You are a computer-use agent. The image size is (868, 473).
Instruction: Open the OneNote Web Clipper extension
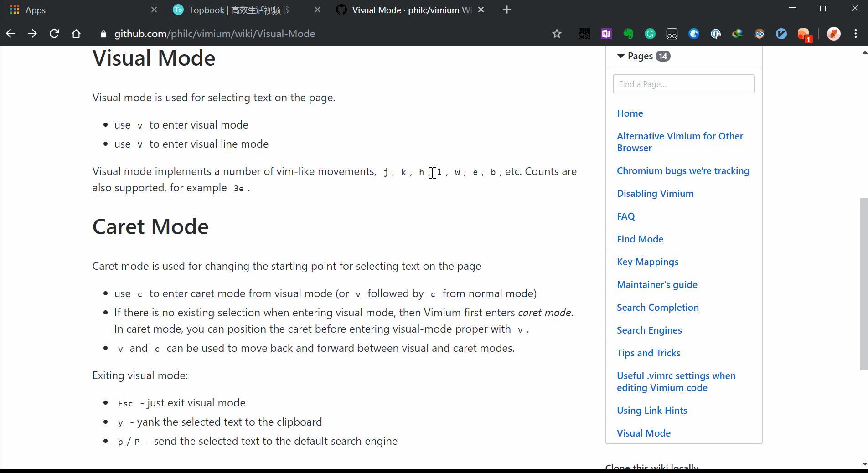606,34
